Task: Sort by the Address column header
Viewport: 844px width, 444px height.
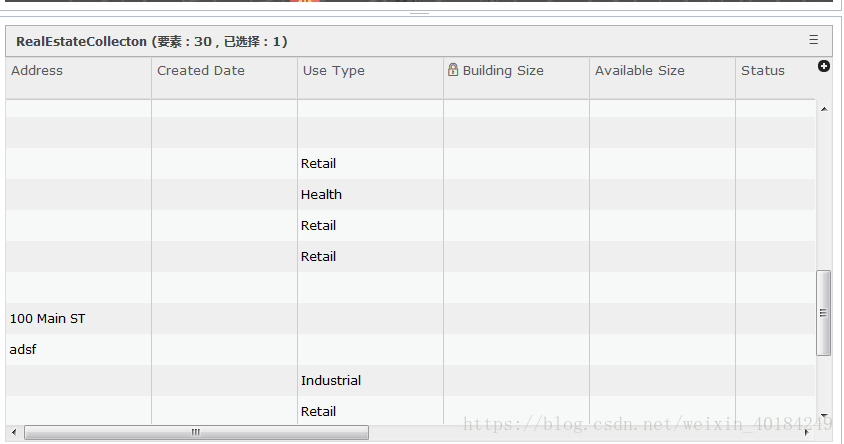Action: click(37, 71)
